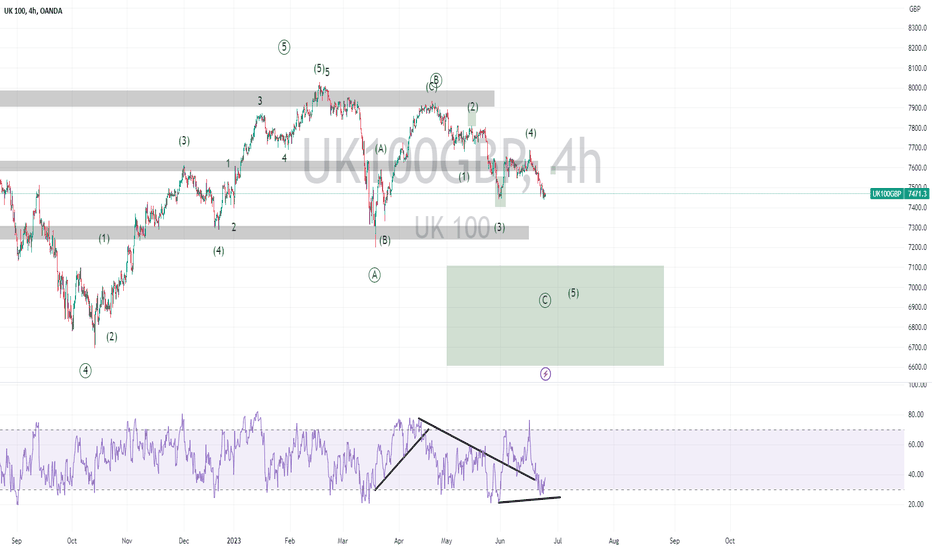The width and height of the screenshot is (932, 550).
Task: Select the rising black trendline on RSI
Action: (402, 459)
